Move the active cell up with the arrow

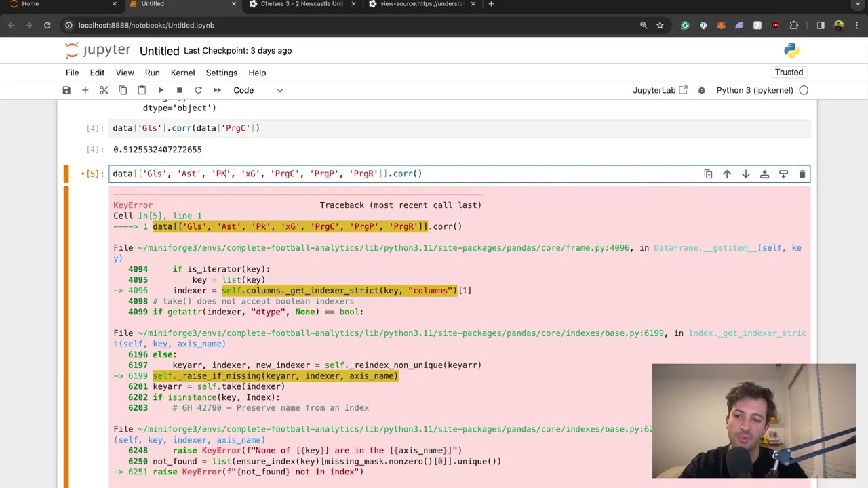(x=727, y=174)
